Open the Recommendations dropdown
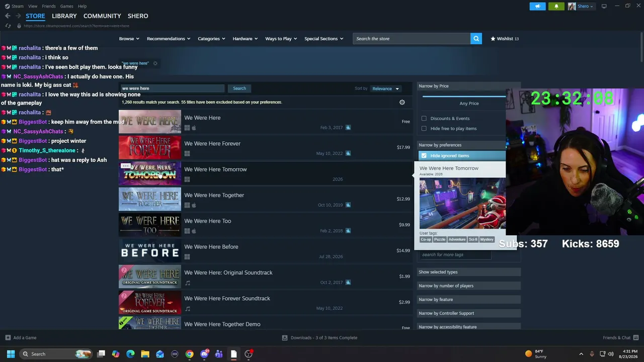This screenshot has height=362, width=644. pos(169,39)
